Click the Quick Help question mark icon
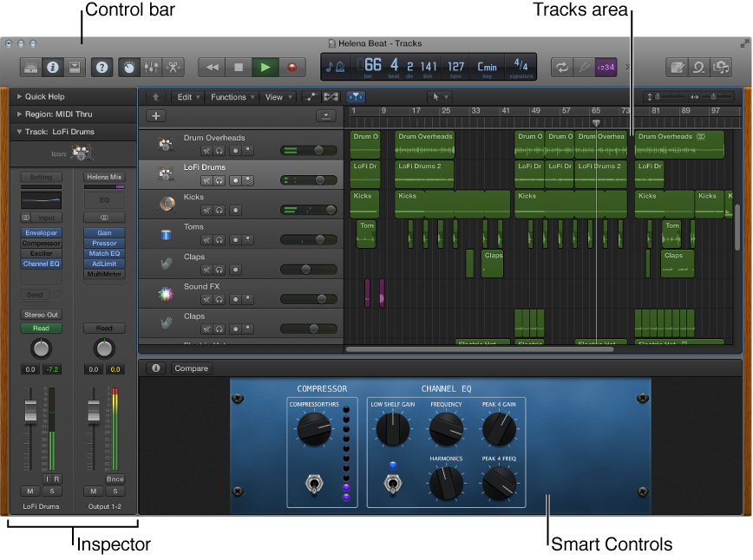Screen dimensions: 753x560 point(102,68)
